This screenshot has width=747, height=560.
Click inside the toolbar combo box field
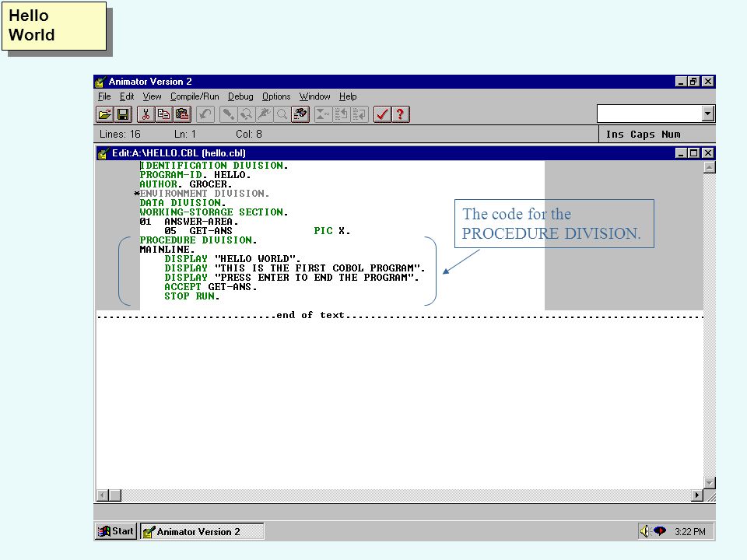tap(650, 114)
